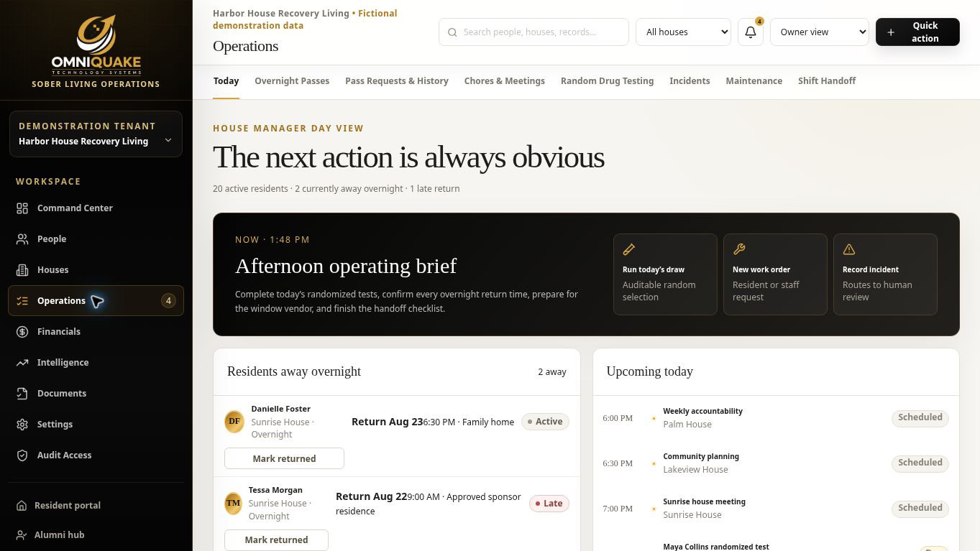Mark Tessa Morgan as returned

coord(276,540)
